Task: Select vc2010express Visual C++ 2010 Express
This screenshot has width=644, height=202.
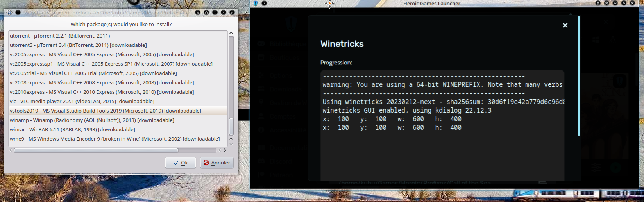Action: coord(118,92)
